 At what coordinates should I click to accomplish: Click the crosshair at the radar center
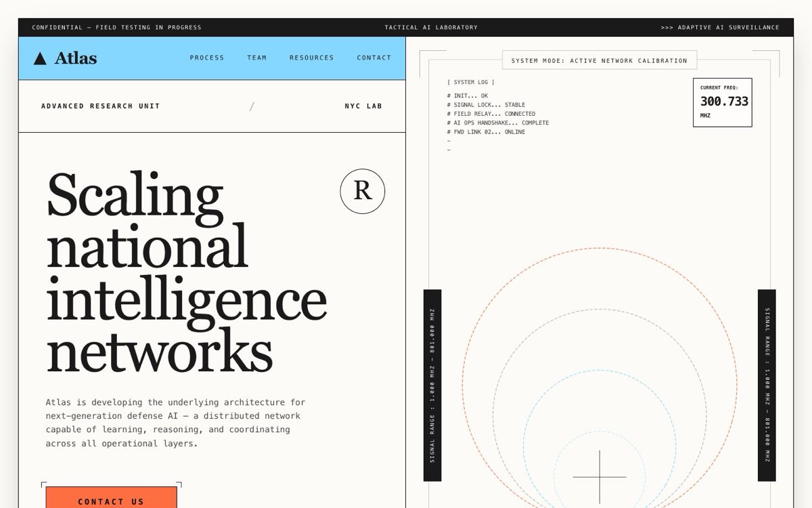tap(600, 477)
